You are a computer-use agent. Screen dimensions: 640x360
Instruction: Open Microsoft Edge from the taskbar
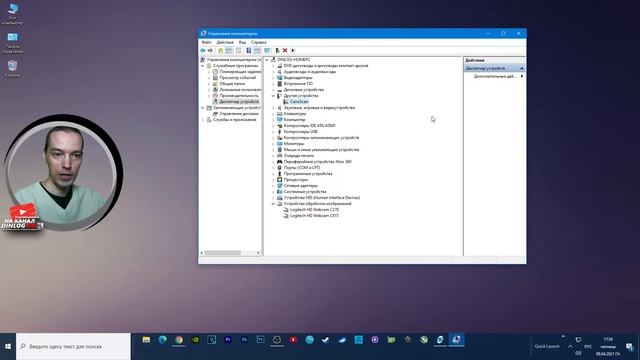tap(162, 340)
